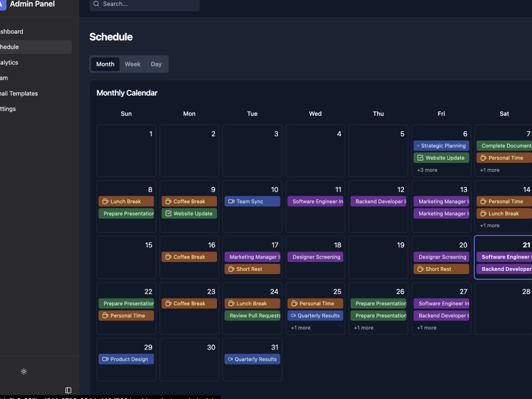Screen dimensions: 532x399
Task: Click the cup icon on Coffee Break, day 16
Action: click(168, 257)
